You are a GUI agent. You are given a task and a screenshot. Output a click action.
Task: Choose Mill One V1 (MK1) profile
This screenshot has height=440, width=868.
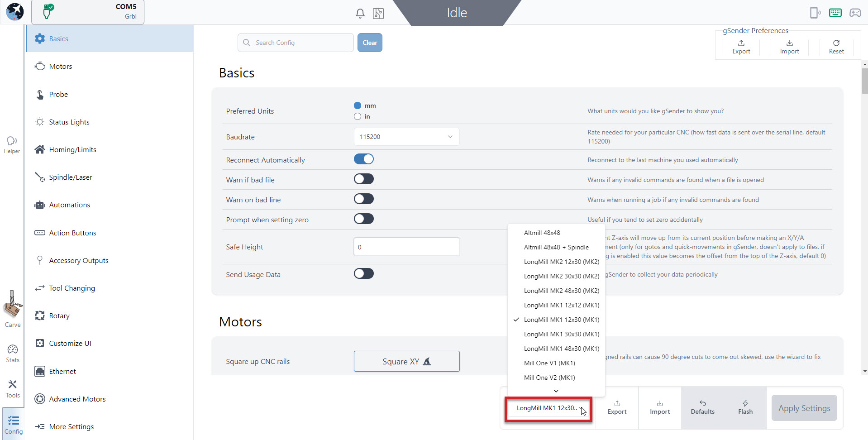coord(556,363)
